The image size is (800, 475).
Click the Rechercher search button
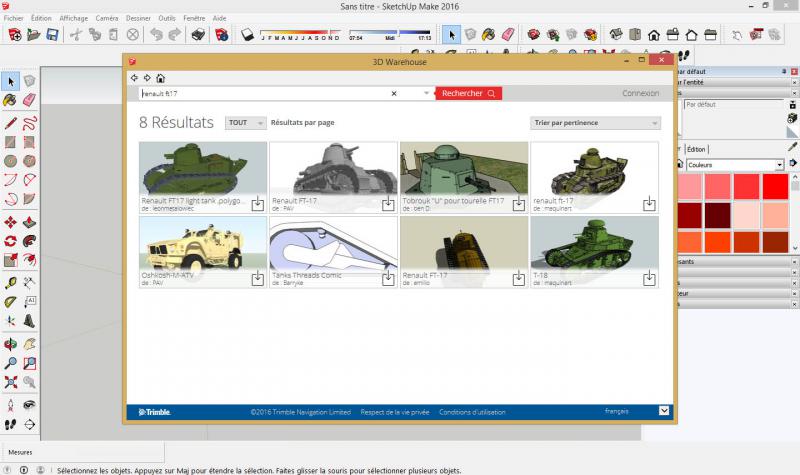(468, 93)
